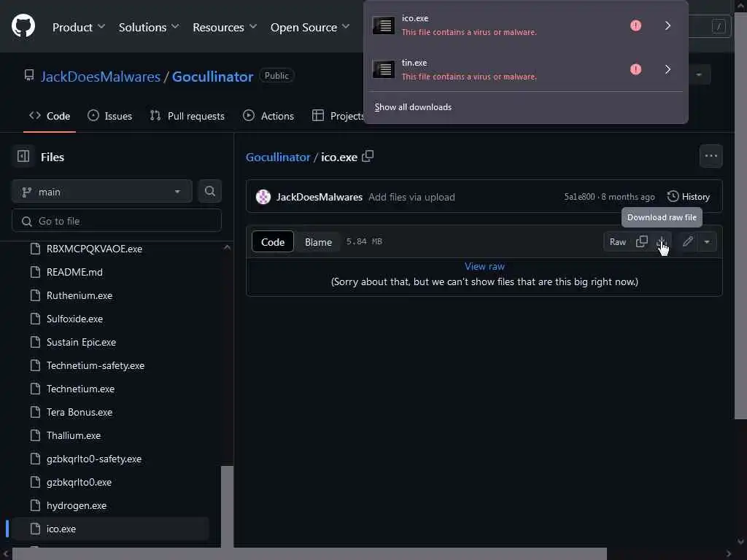Open README.md in the file tree
This screenshot has height=560, width=747.
74,272
